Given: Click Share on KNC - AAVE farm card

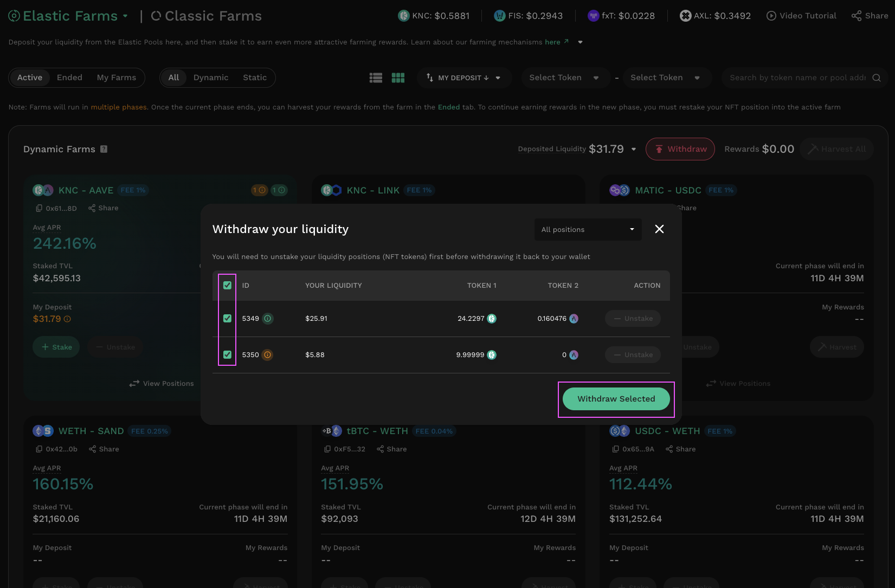Looking at the screenshot, I should click(x=104, y=208).
